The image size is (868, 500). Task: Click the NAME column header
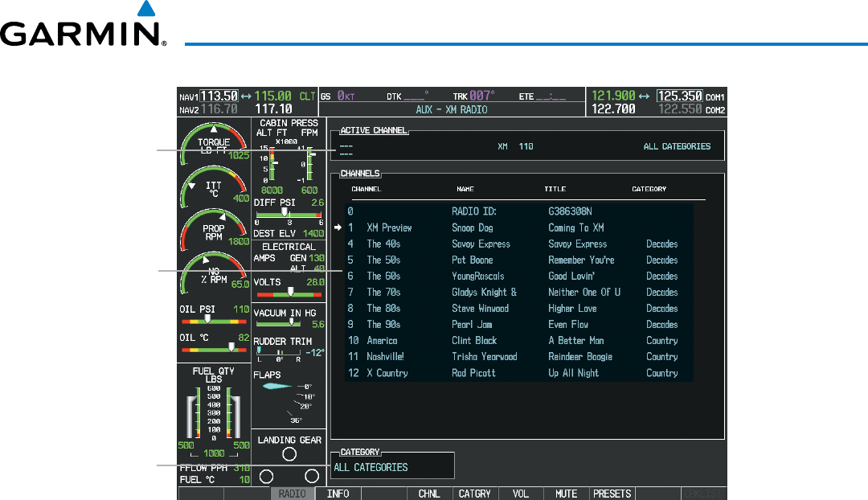465,190
